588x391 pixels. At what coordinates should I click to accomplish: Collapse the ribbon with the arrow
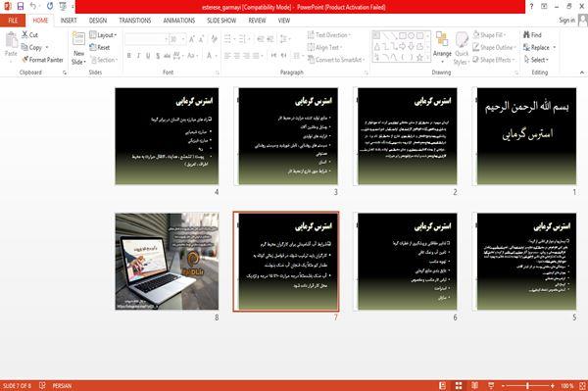pyautogui.click(x=581, y=72)
